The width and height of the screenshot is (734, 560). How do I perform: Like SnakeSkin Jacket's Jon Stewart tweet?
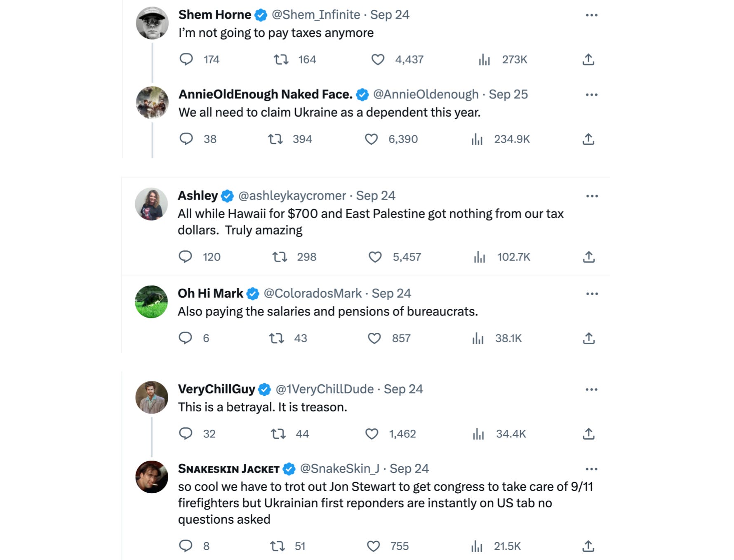pos(373,546)
